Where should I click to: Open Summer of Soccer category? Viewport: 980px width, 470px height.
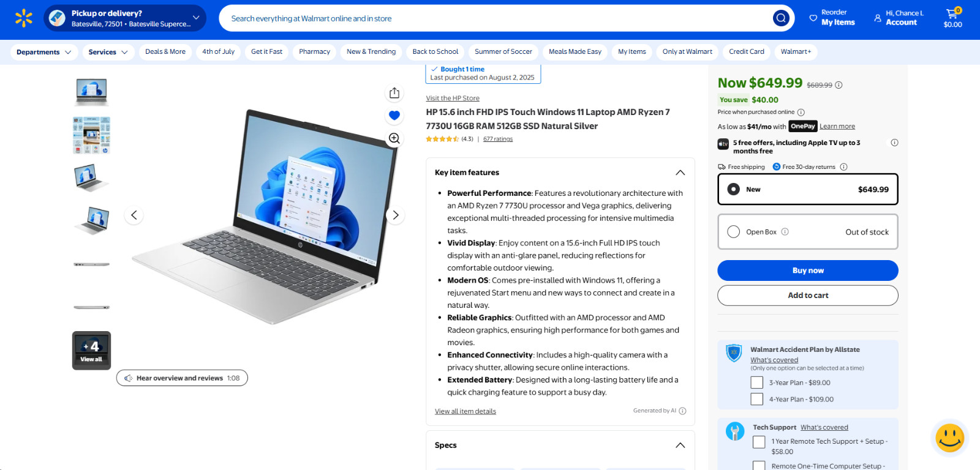(503, 52)
